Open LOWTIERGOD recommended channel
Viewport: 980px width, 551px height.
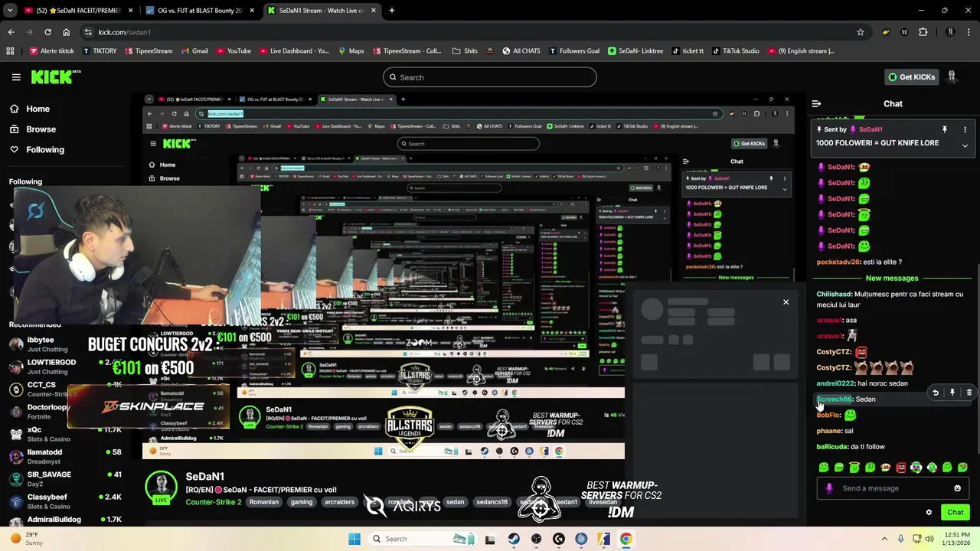tap(65, 367)
